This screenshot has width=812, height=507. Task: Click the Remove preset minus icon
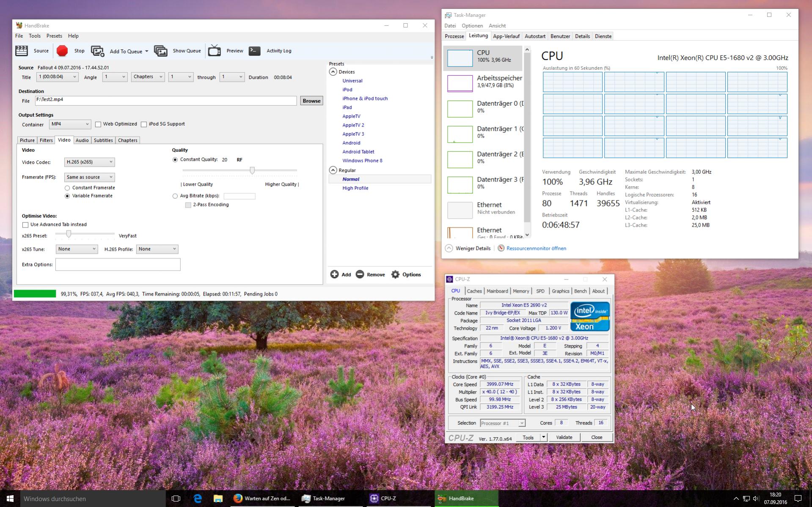point(360,274)
